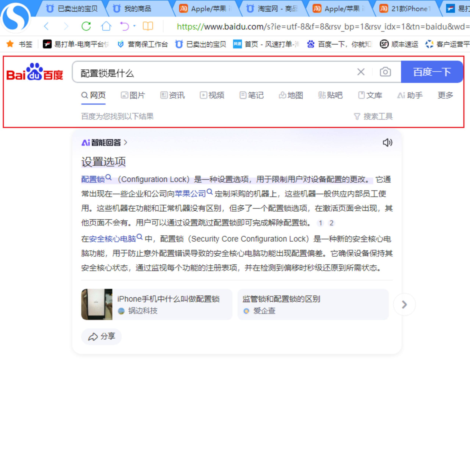The image size is (470, 476).
Task: Click the undo close-tab arrow icon
Action: tap(125, 26)
